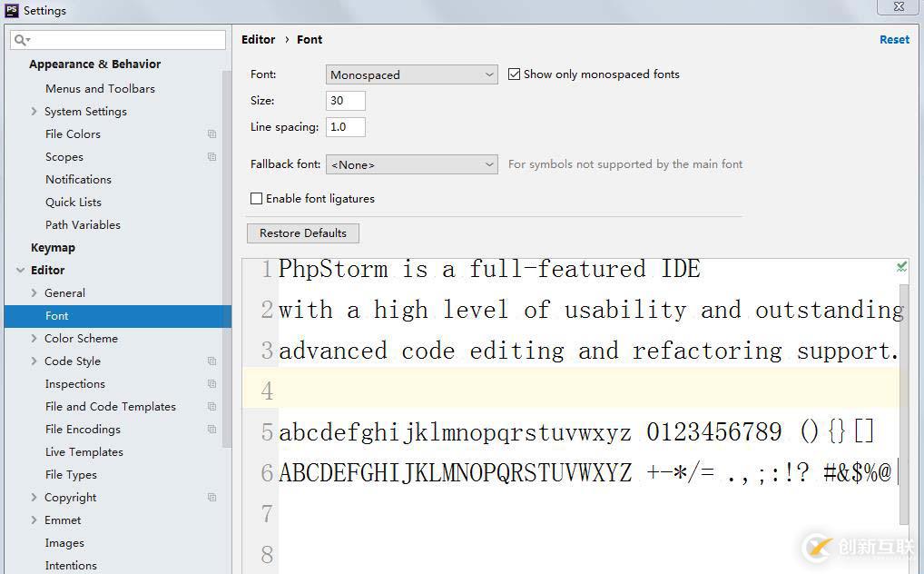Open Images settings
Viewport: 924px width, 574px height.
pyautogui.click(x=64, y=543)
